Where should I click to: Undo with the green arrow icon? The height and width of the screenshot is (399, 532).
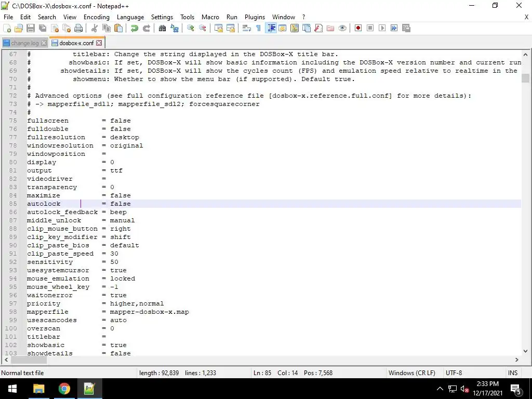(x=135, y=28)
